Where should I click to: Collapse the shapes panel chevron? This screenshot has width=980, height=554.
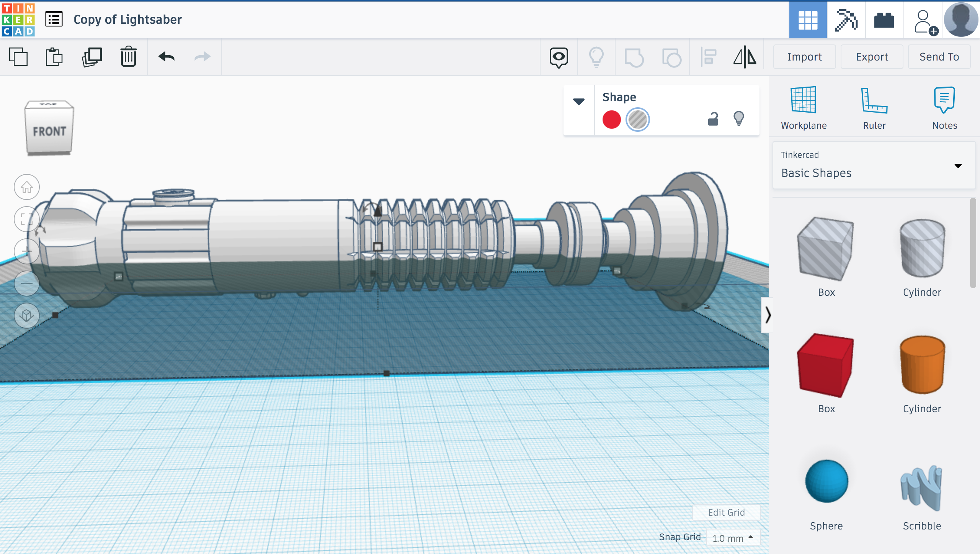tap(768, 315)
